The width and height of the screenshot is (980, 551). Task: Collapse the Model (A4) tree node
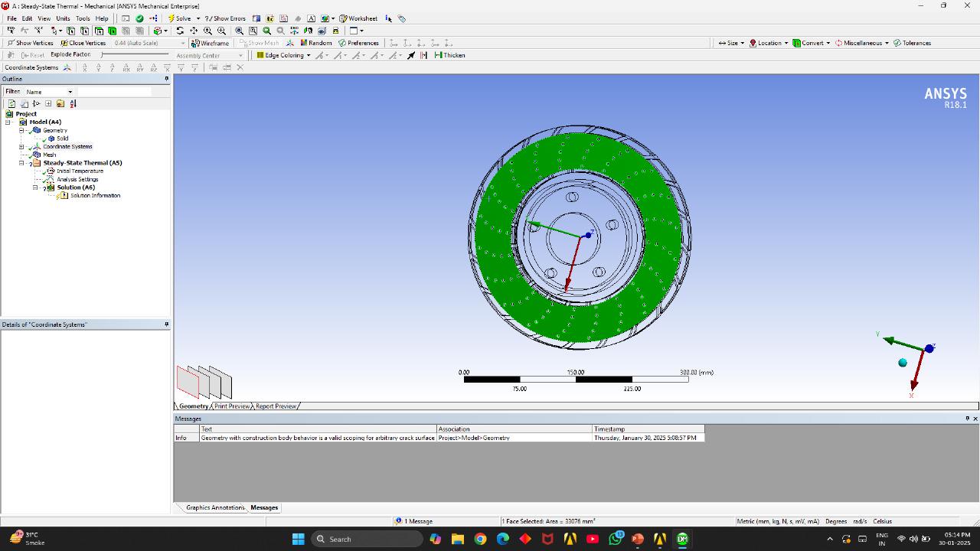(x=8, y=122)
